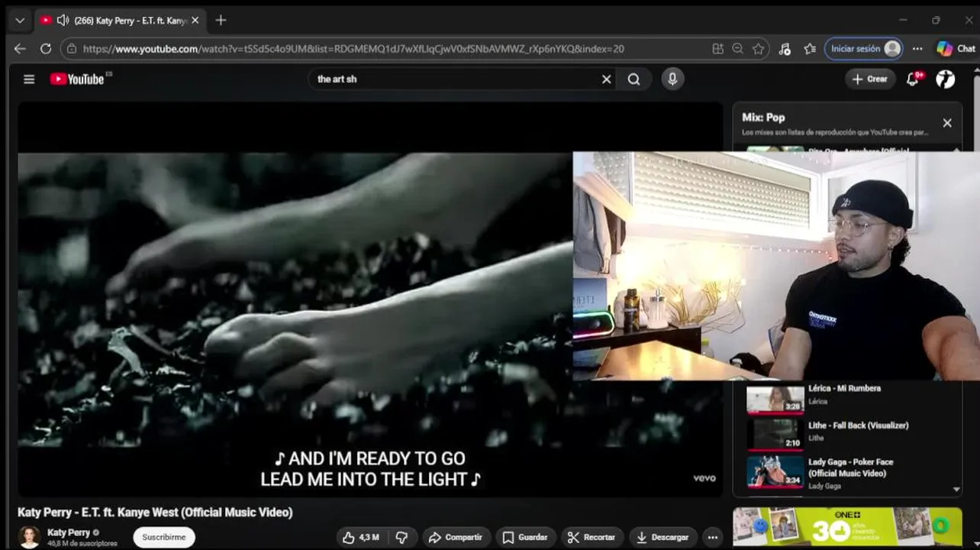The image size is (980, 550).
Task: Go back in the browser
Action: click(20, 48)
